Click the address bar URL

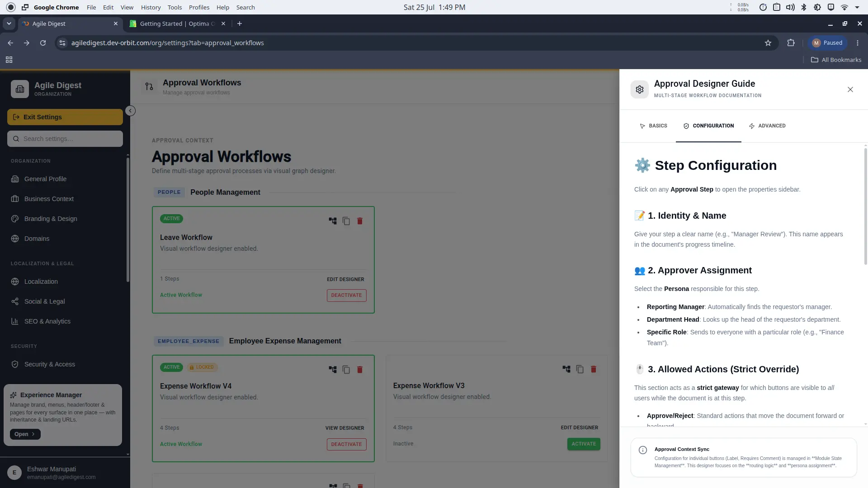pos(167,43)
